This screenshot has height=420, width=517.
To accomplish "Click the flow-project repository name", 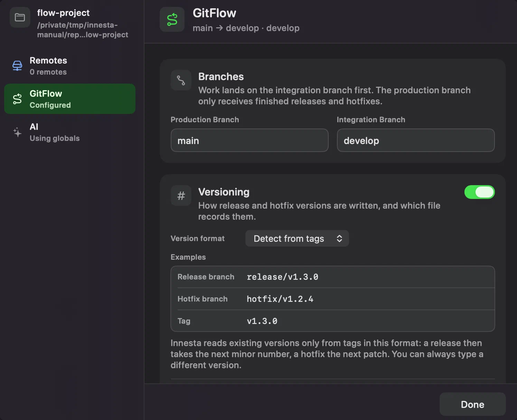I will click(63, 13).
